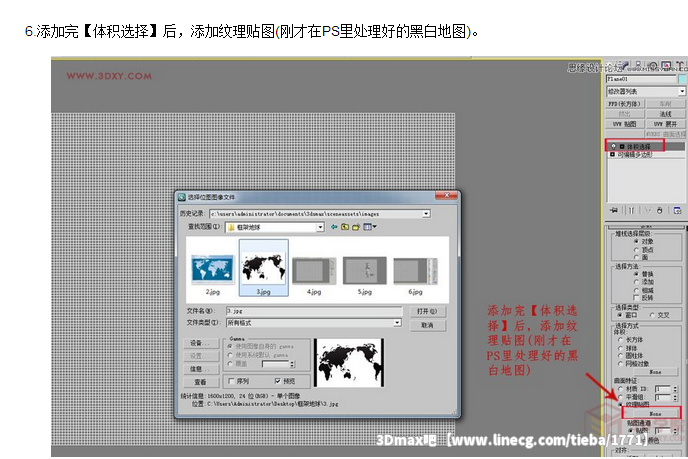Go back with the dialog's back arrow
The height and width of the screenshot is (459, 688).
pyautogui.click(x=334, y=227)
